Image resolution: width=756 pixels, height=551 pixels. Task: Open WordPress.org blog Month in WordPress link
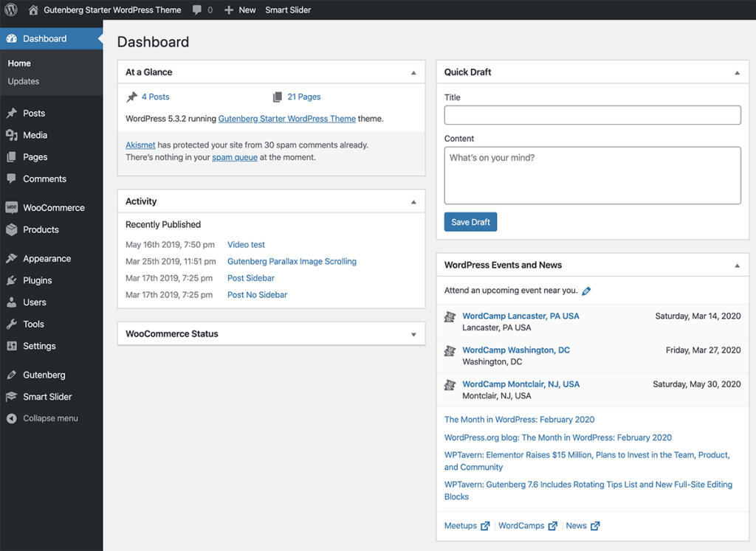[x=558, y=437]
